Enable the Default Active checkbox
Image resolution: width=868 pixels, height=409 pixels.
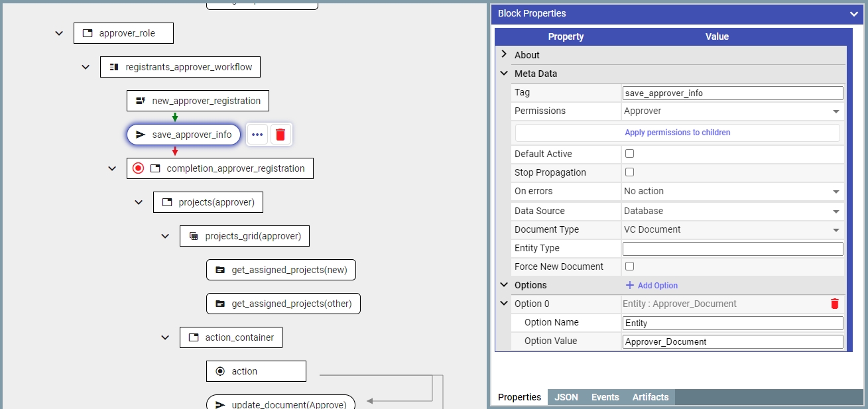click(x=630, y=154)
